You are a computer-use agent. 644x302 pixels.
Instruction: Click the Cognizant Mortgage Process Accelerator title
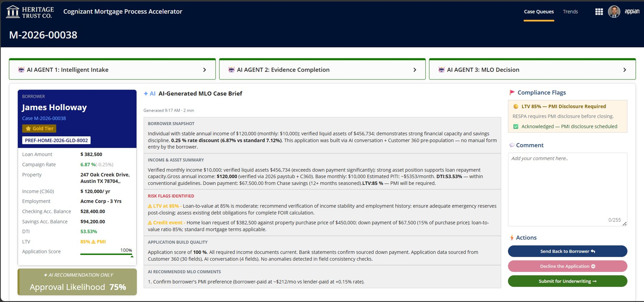[123, 12]
